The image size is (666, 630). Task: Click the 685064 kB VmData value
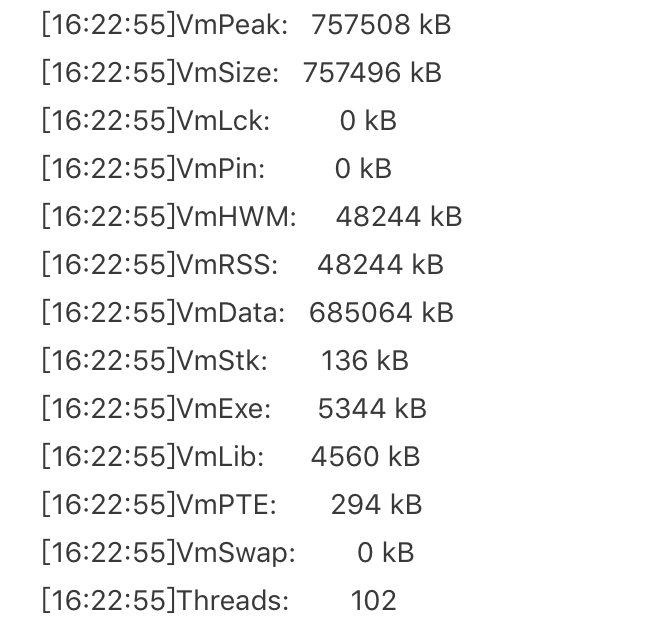coord(381,312)
